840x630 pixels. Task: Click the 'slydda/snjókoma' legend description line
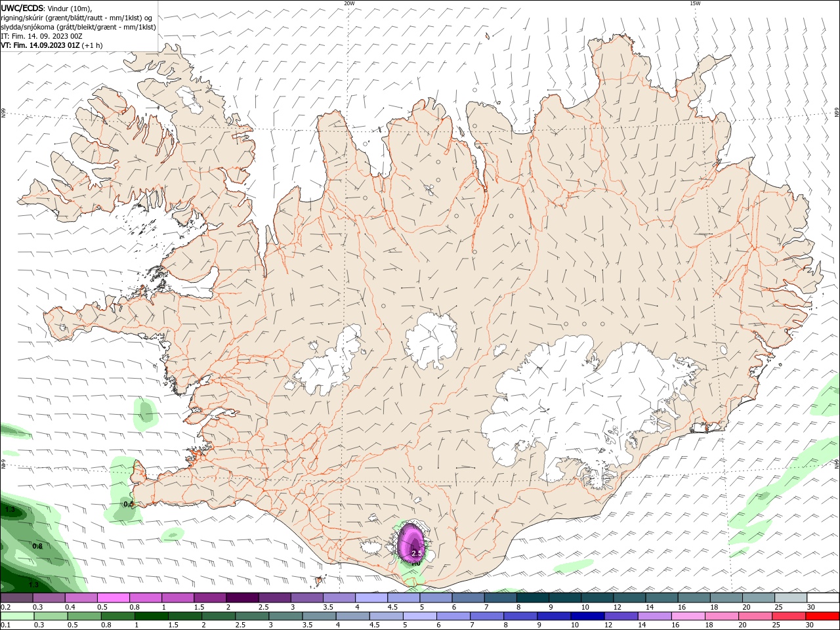click(78, 27)
